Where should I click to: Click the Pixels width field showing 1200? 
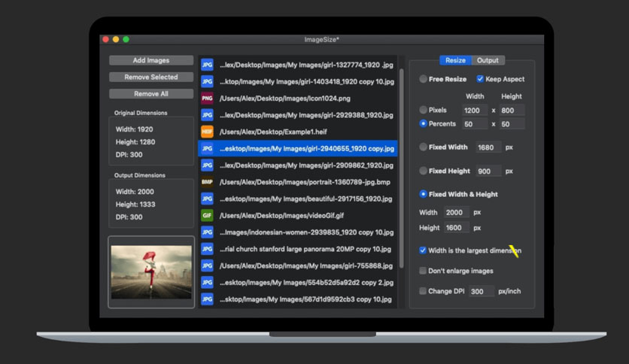coord(475,111)
